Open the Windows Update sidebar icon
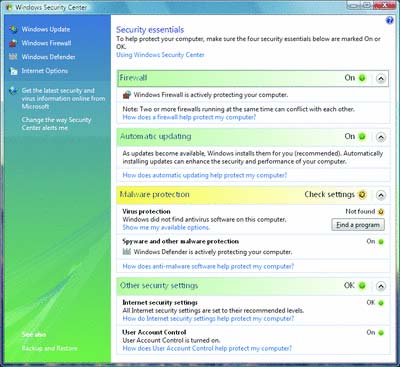The height and width of the screenshot is (367, 400). [13, 29]
